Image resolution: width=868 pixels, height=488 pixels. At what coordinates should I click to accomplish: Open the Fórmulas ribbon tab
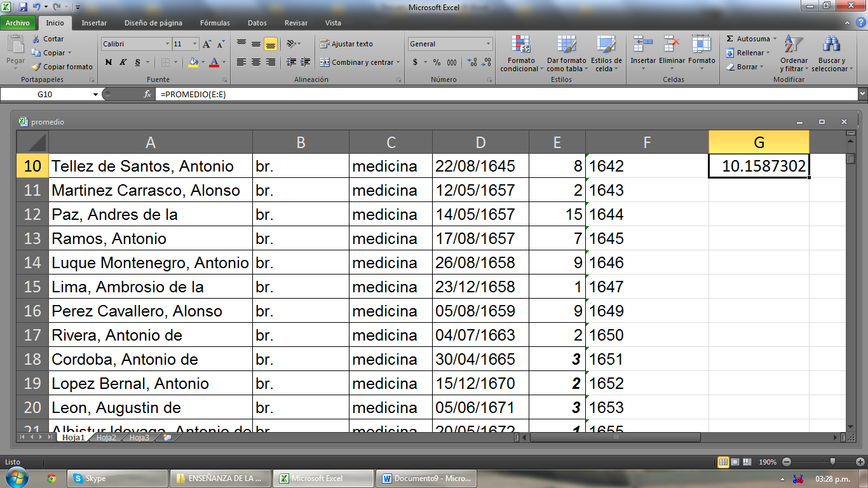pos(215,23)
